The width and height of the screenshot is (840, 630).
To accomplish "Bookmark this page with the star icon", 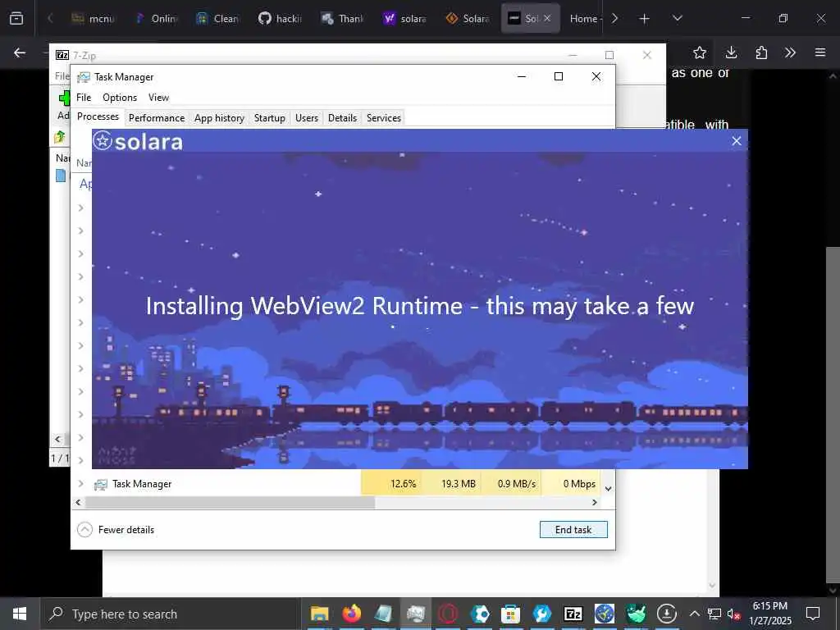I will click(x=699, y=52).
